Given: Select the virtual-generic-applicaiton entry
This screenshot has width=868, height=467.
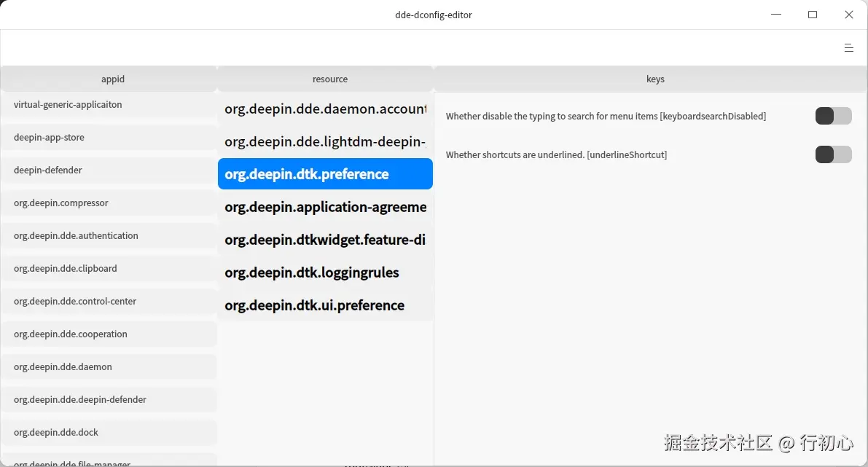Looking at the screenshot, I should pos(67,104).
